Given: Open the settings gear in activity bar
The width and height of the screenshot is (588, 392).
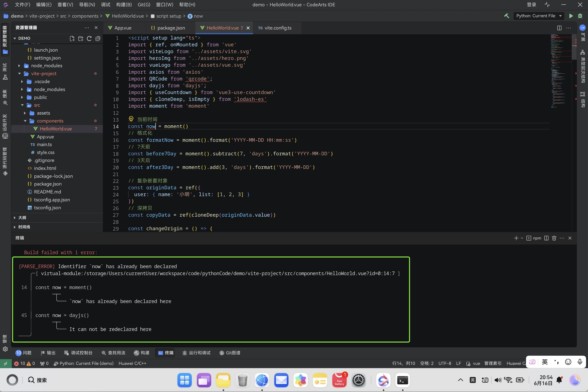Looking at the screenshot, I should [5, 349].
